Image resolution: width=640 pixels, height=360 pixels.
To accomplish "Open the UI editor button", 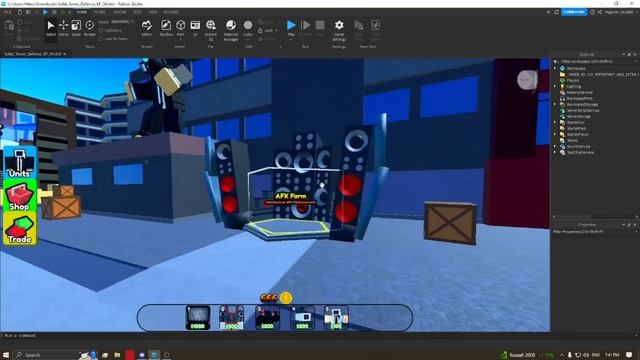I will (195, 28).
